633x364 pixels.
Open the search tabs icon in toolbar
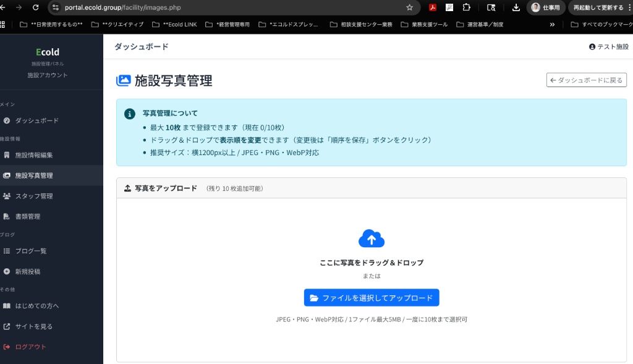tap(491, 7)
